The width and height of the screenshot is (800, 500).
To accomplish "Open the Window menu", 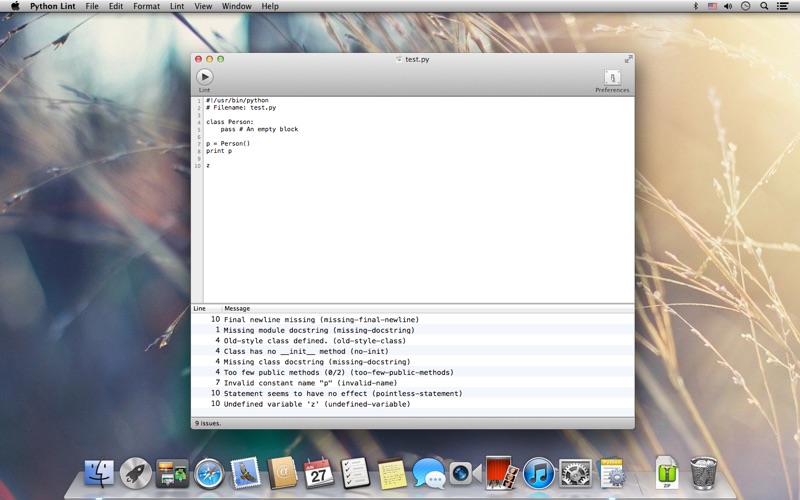I will (x=236, y=6).
